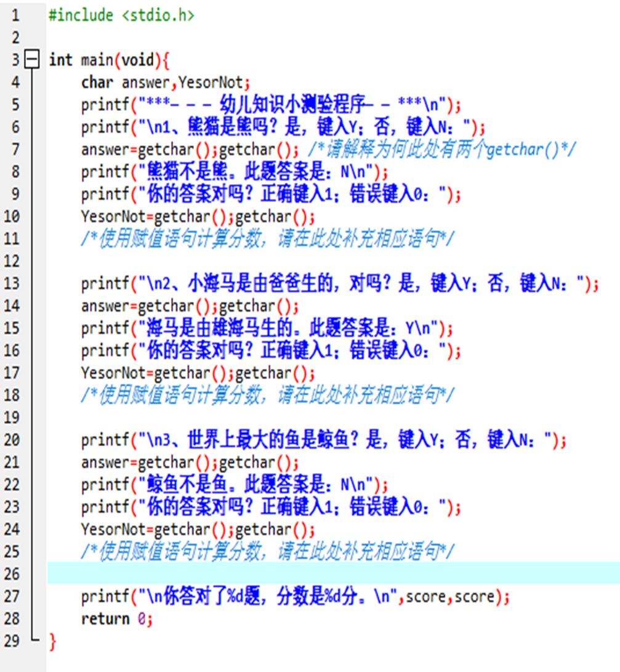Click the closing brace on line 29
Image resolution: width=620 pixels, height=672 pixels.
coord(52,641)
